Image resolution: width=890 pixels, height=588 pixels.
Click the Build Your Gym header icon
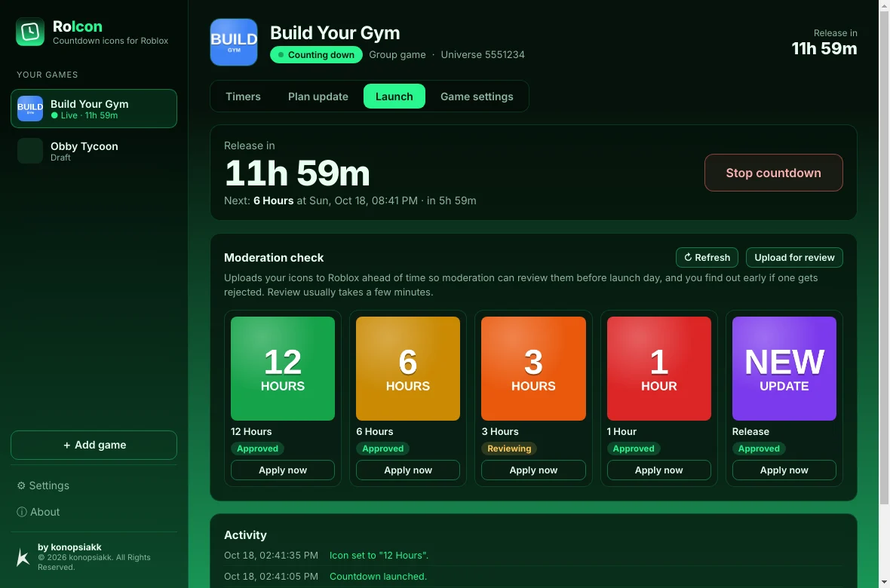(234, 42)
